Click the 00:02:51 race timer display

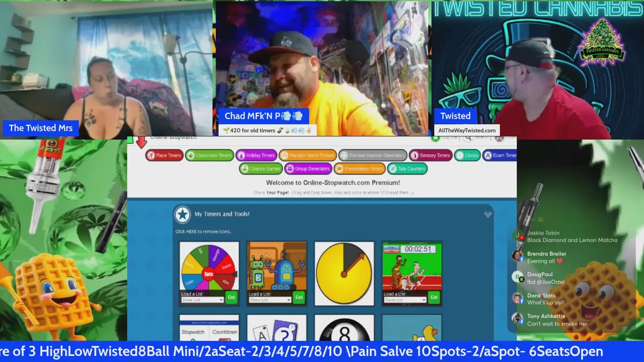[x=418, y=249]
